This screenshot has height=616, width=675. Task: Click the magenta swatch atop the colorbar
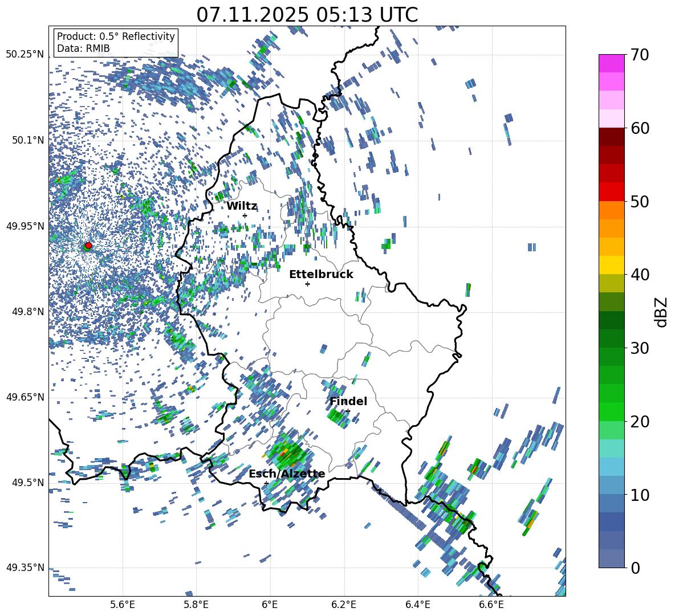[x=611, y=63]
